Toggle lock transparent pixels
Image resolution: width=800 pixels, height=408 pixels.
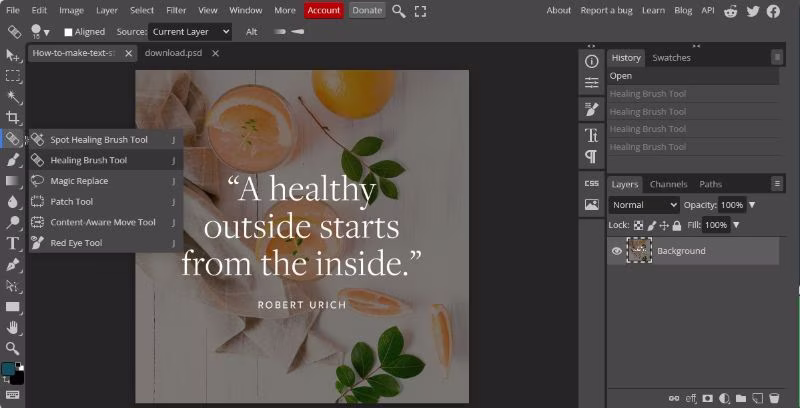click(638, 225)
